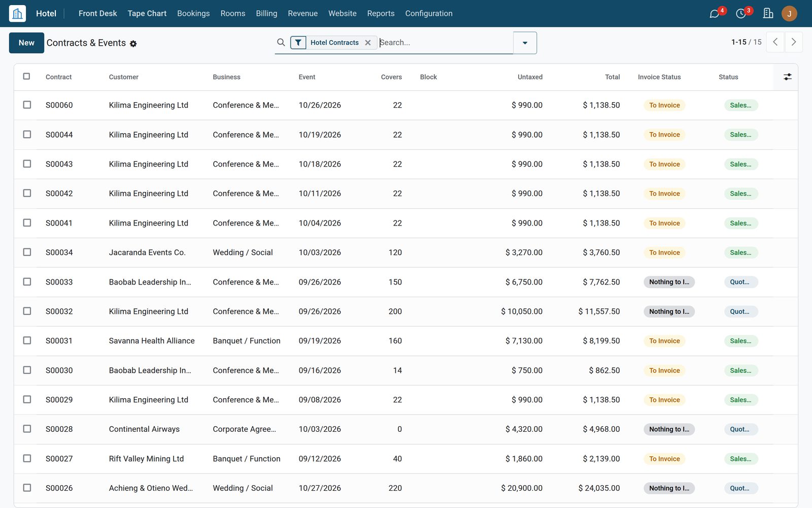The image size is (812, 508).
Task: Sort by the Invoice Status column header
Action: point(659,77)
